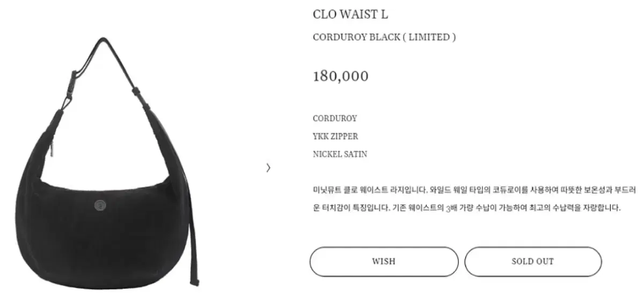Screen dimensions: 644x293
Task: Select the CLO WAIST L product title
Action: tap(350, 14)
